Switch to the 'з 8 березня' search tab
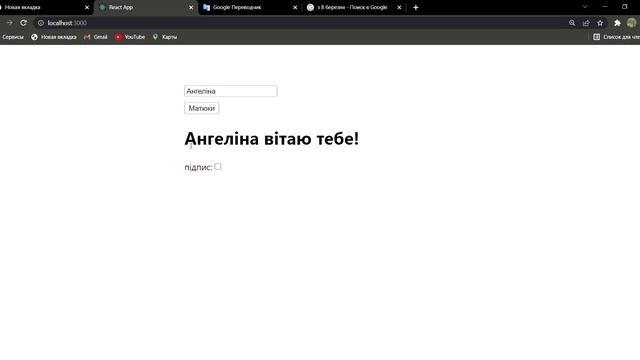 [354, 7]
